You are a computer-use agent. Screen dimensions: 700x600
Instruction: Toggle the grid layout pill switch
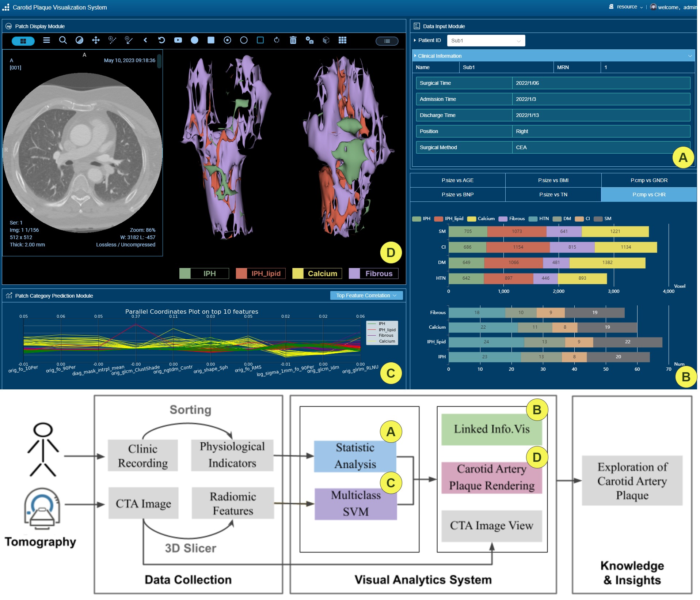pos(23,41)
